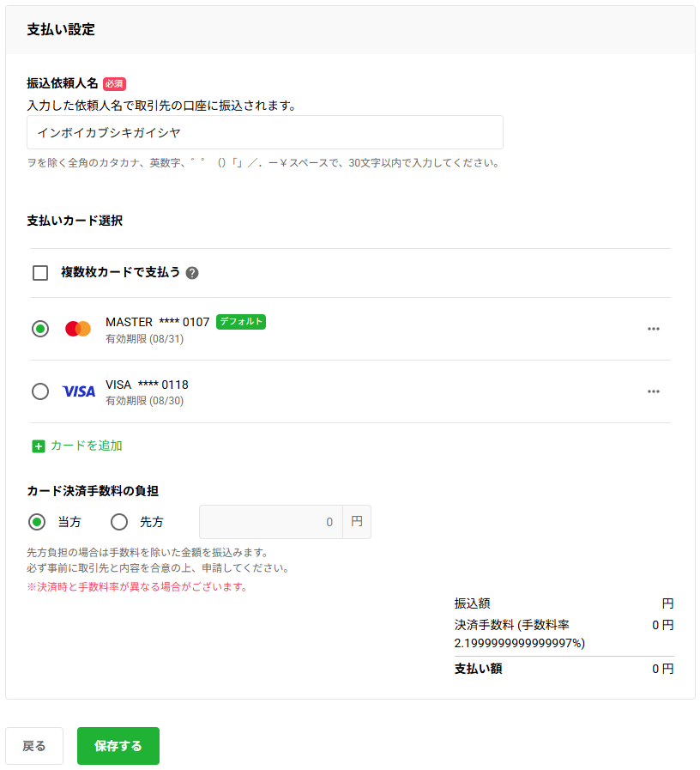Click the fee amount field showing 0

coord(271,522)
